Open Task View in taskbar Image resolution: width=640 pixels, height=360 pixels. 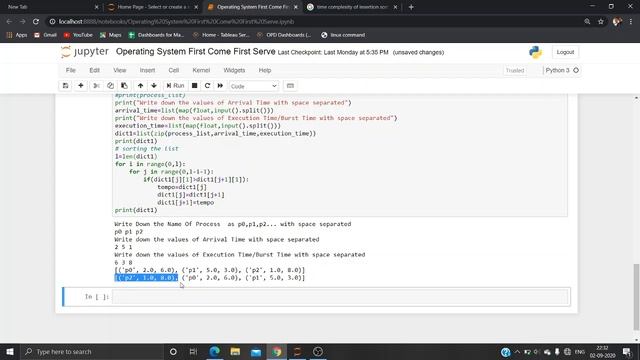[x=193, y=351]
